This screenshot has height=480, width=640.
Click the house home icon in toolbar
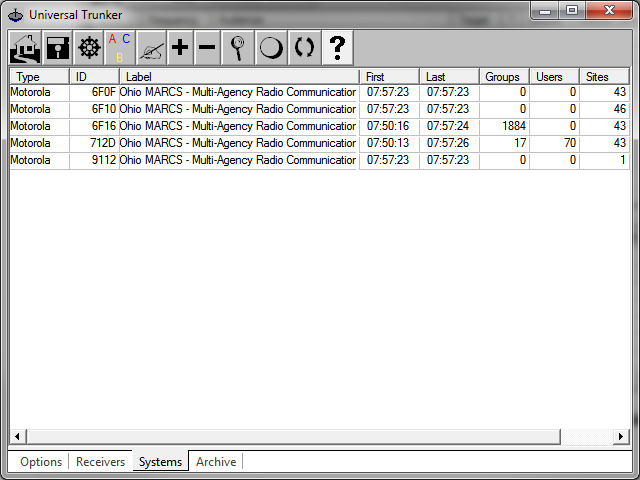pyautogui.click(x=25, y=47)
